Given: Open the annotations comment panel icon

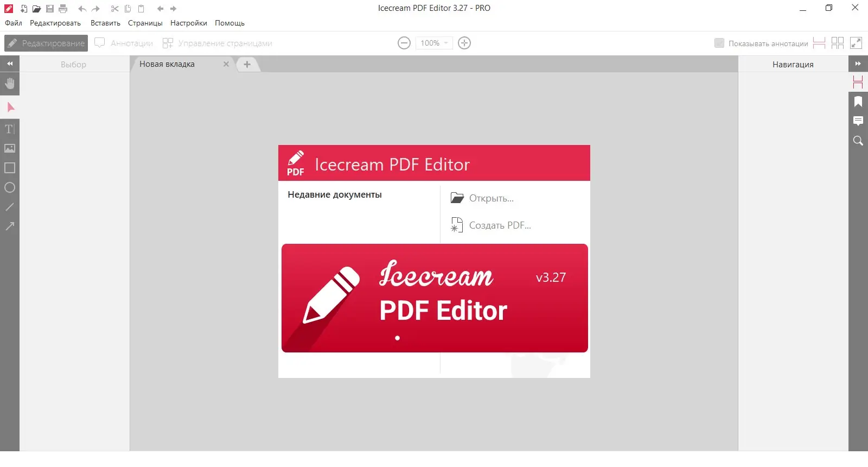Looking at the screenshot, I should pos(858,121).
